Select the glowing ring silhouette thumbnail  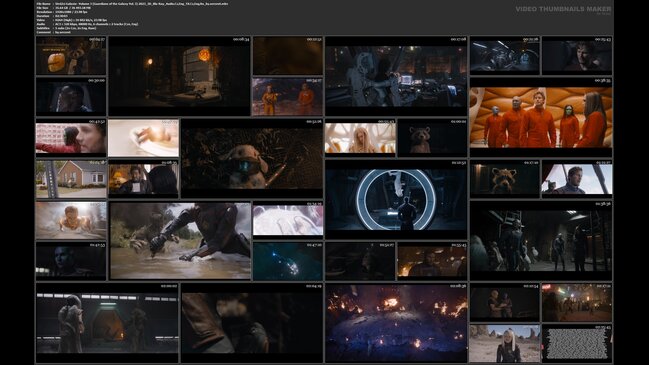[x=396, y=199]
